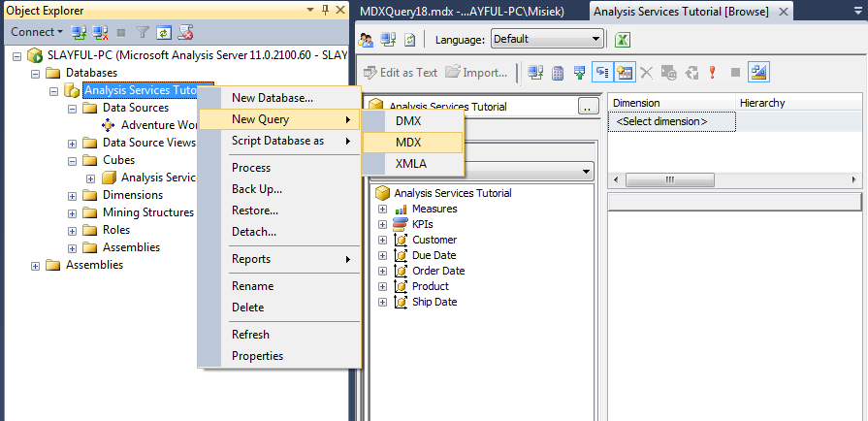This screenshot has height=421, width=868.
Task: Click Reconnect icon beside Change User
Action: coord(388,40)
